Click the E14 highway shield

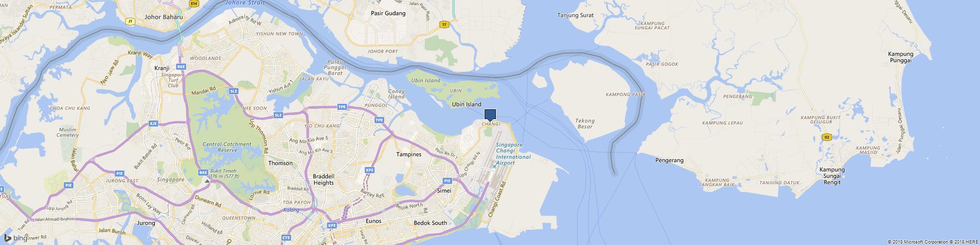pos(195,3)
